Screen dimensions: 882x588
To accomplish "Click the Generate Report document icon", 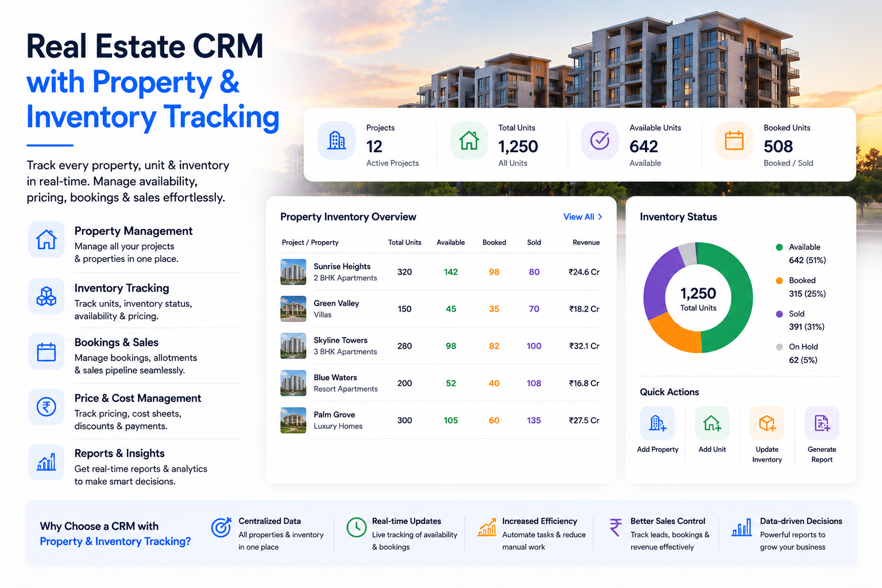I will click(x=822, y=423).
